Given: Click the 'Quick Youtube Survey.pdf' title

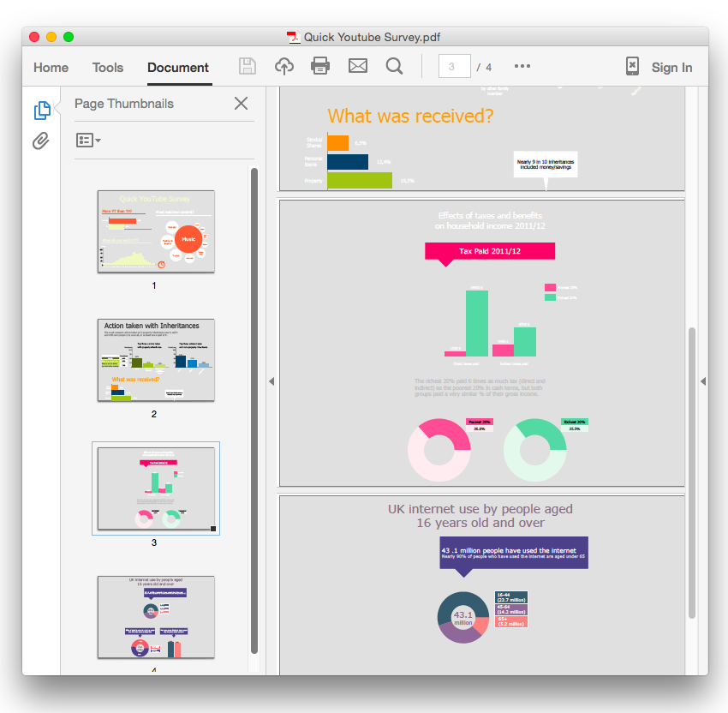Looking at the screenshot, I should coord(372,37).
